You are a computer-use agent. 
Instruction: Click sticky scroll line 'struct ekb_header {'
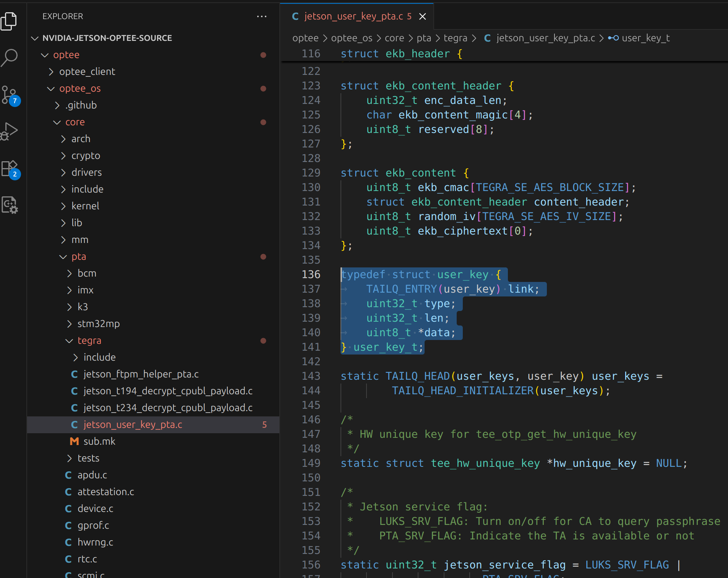pos(402,54)
